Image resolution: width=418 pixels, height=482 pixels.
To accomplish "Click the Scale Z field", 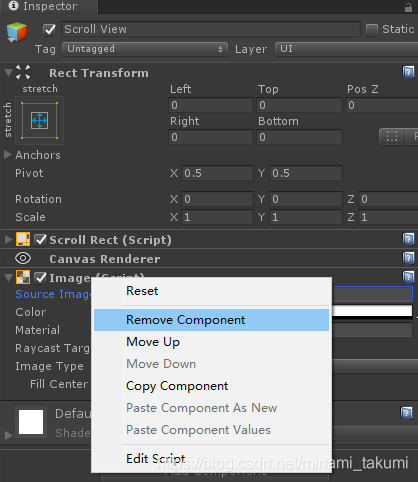I will pyautogui.click(x=388, y=217).
